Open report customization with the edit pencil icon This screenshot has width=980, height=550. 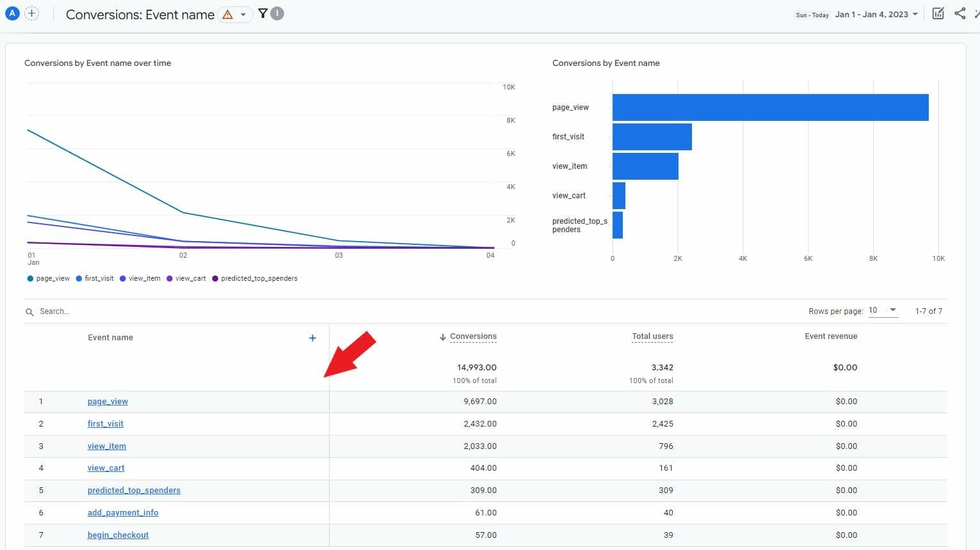pyautogui.click(x=938, y=13)
